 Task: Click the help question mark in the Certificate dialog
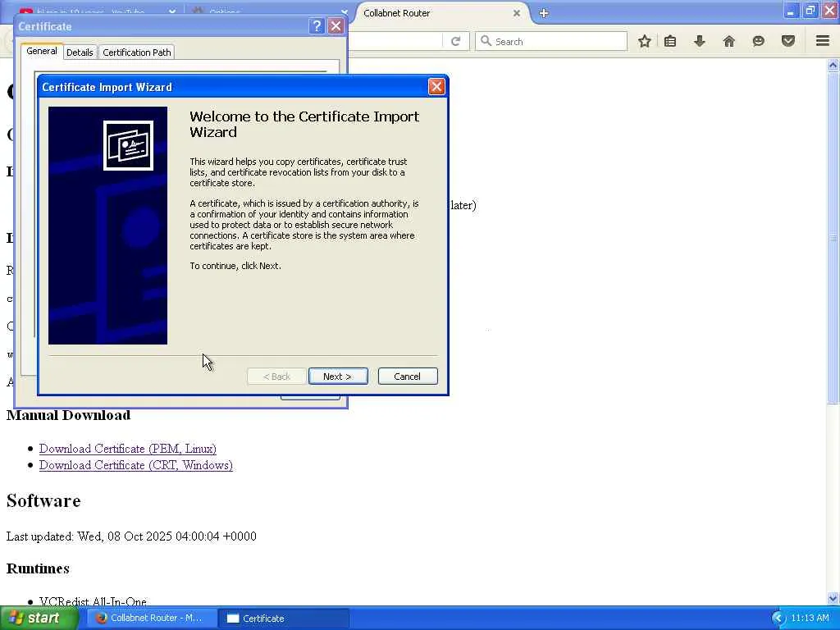[317, 25]
